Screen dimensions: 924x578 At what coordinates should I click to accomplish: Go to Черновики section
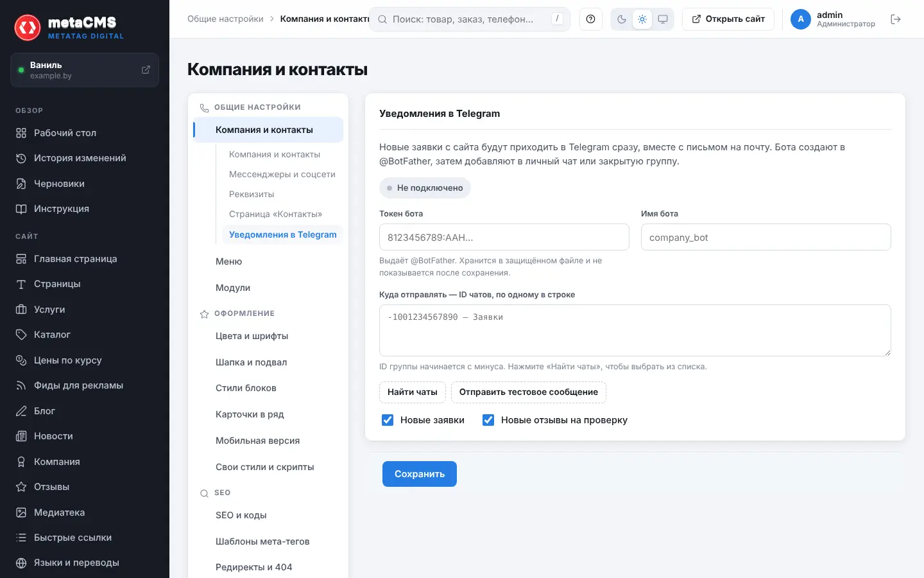[85, 184]
